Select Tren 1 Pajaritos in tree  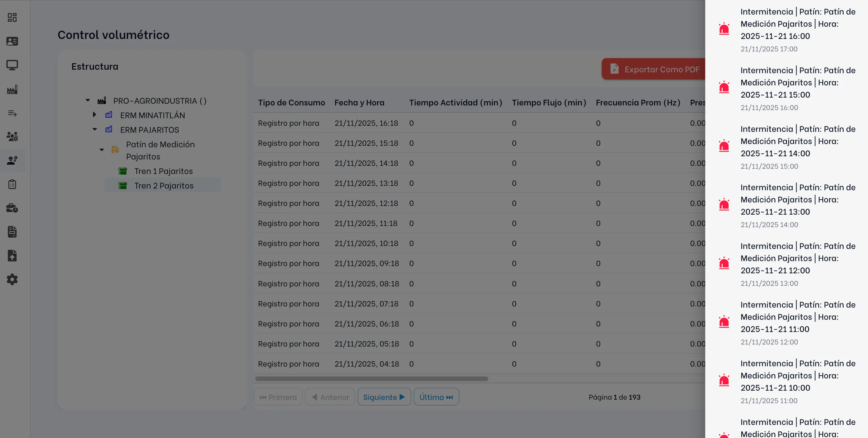pos(163,171)
